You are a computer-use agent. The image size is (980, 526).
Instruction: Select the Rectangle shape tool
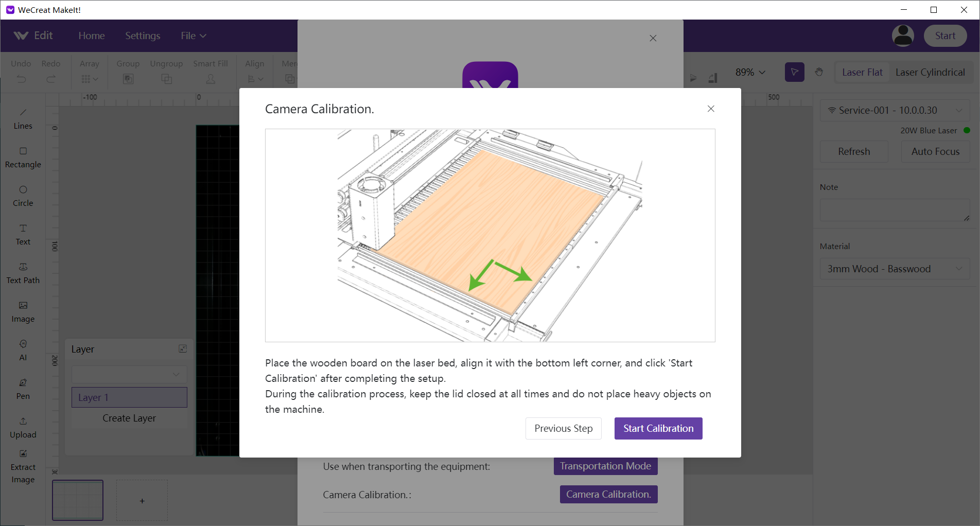click(x=23, y=157)
